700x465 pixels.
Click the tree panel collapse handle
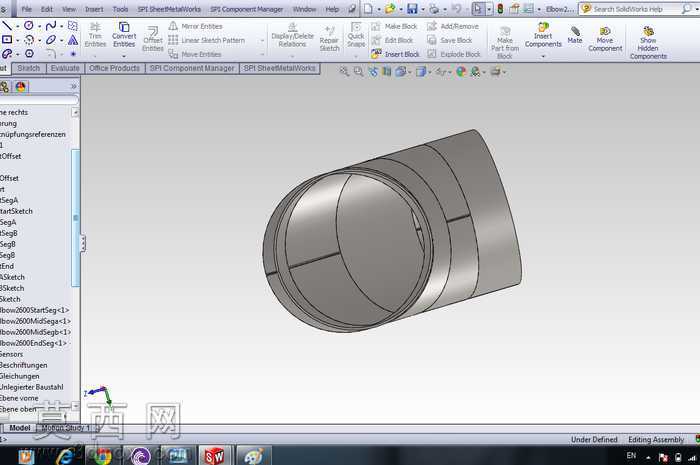(83, 244)
